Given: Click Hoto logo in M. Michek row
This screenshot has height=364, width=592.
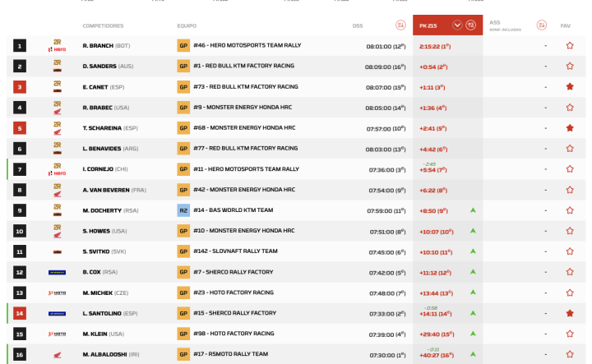Looking at the screenshot, I should point(58,293).
